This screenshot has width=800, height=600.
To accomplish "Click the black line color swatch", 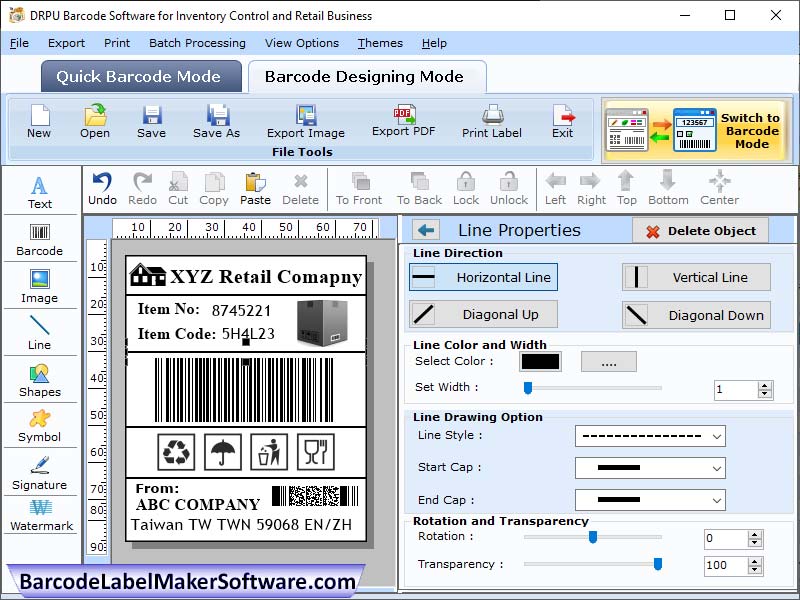I will 540,362.
